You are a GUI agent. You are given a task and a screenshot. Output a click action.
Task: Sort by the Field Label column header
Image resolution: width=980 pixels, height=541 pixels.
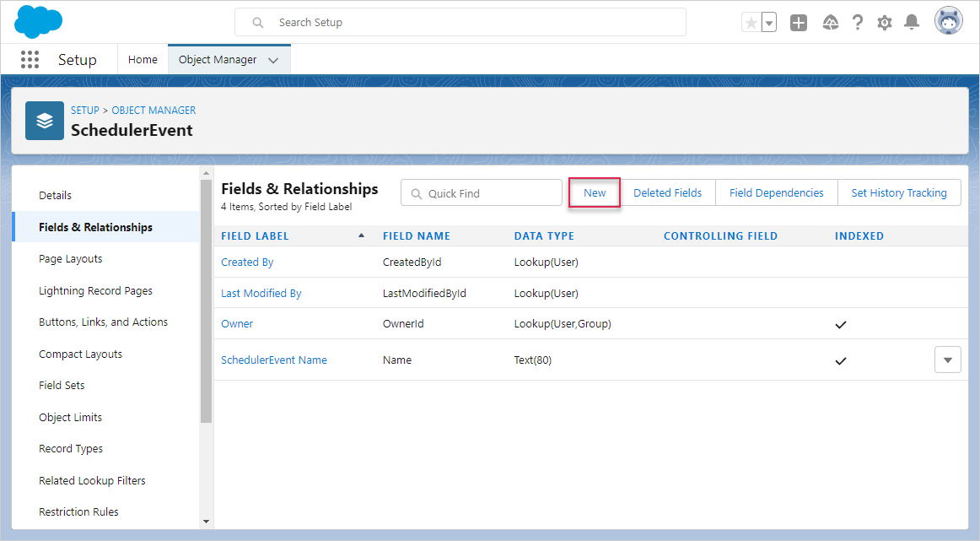click(x=255, y=236)
